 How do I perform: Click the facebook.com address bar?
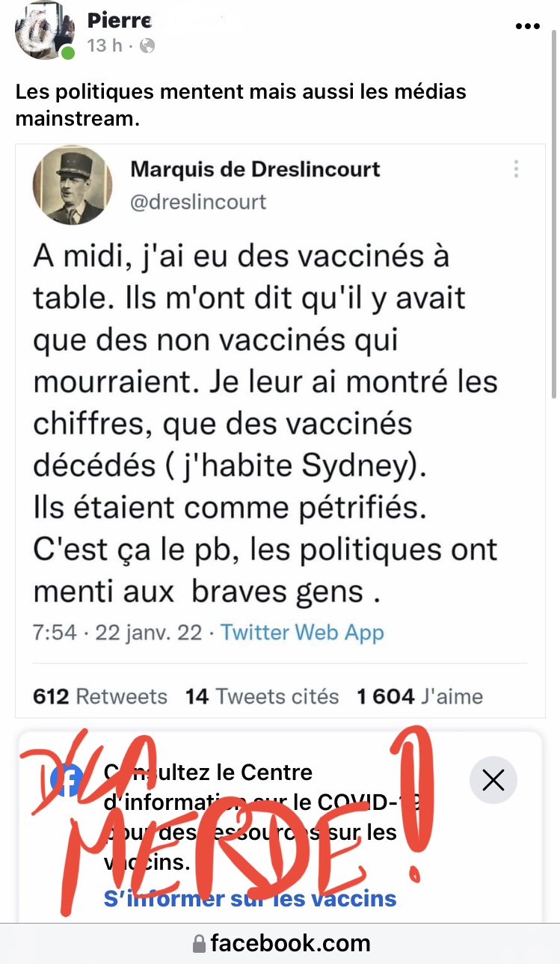pos(290,944)
